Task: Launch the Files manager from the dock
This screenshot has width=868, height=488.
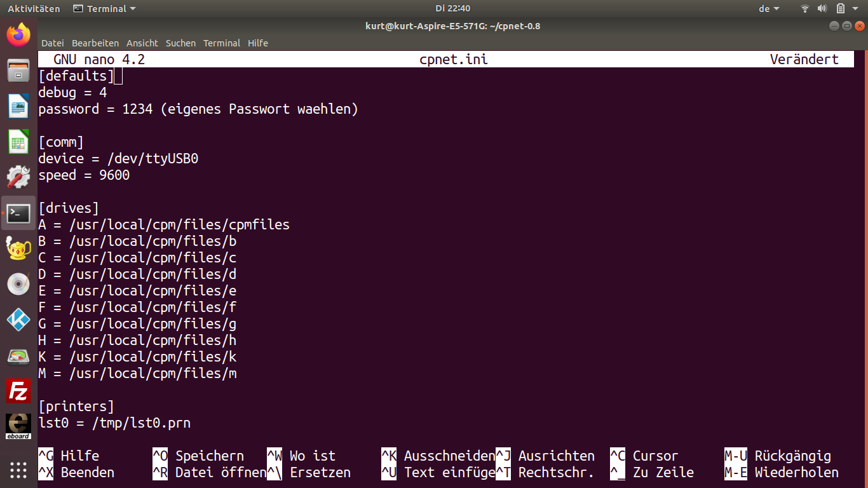Action: (18, 70)
